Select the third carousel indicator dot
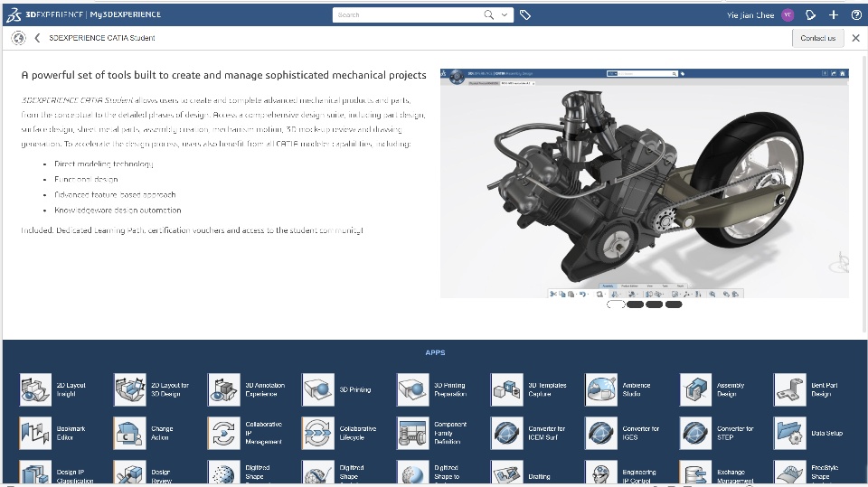Viewport: 868px width, 487px height. pyautogui.click(x=655, y=304)
